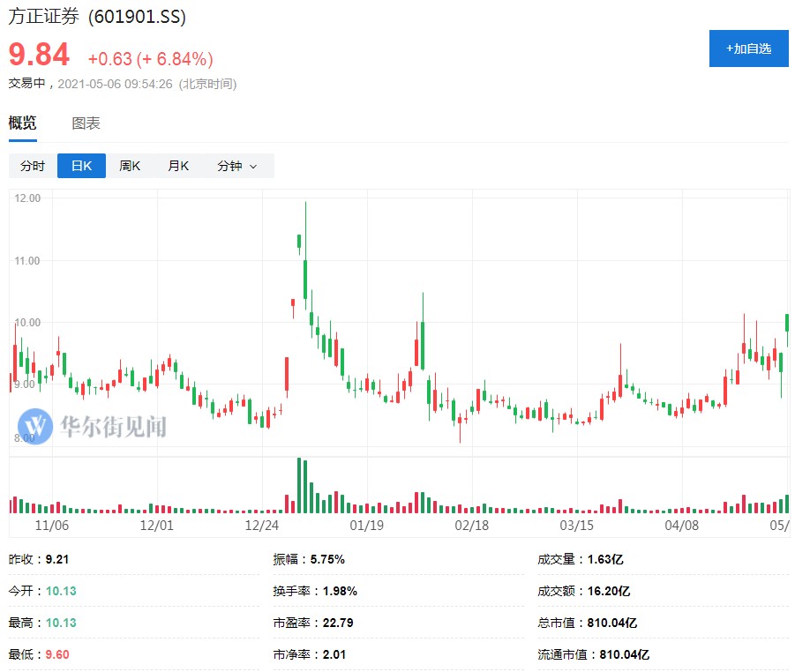Select the 分时 intraday chart option
795x672 pixels.
pos(33,166)
